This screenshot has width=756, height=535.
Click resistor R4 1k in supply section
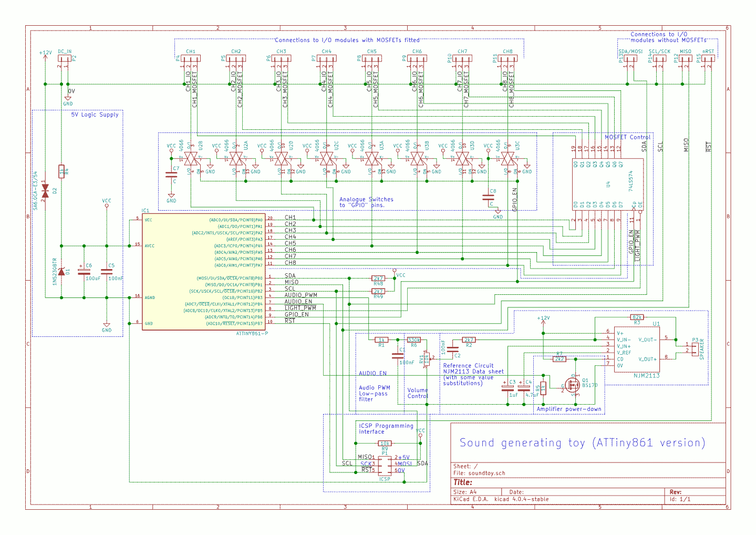[x=61, y=172]
